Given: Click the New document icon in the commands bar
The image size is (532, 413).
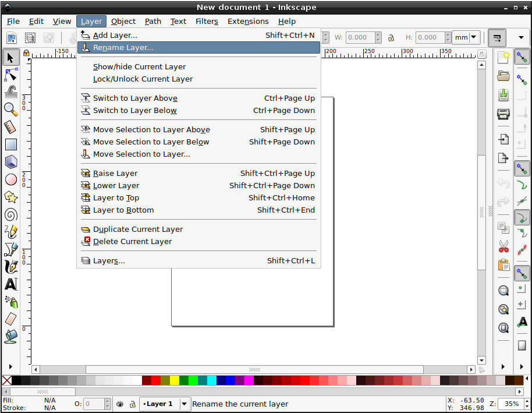Looking at the screenshot, I should (x=503, y=58).
